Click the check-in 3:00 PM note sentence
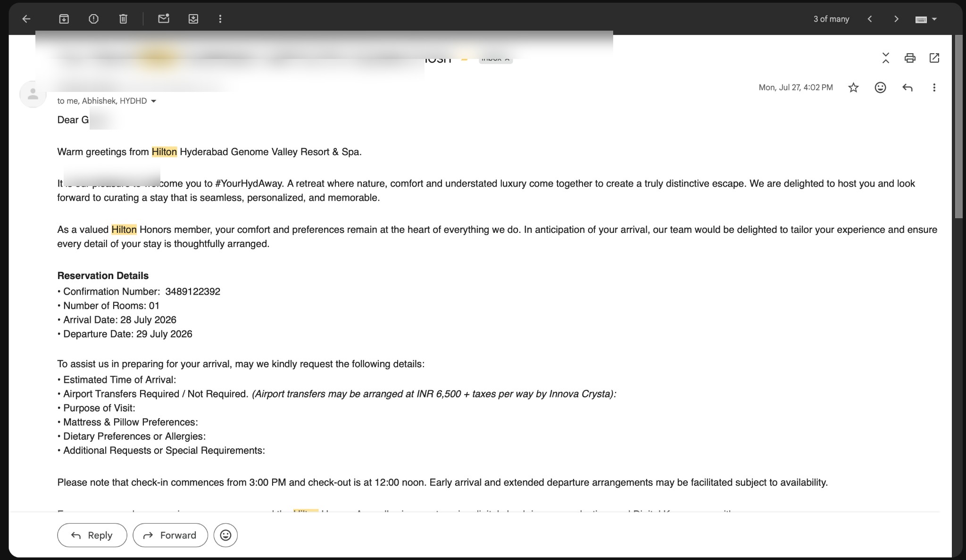This screenshot has height=560, width=966. [x=442, y=483]
